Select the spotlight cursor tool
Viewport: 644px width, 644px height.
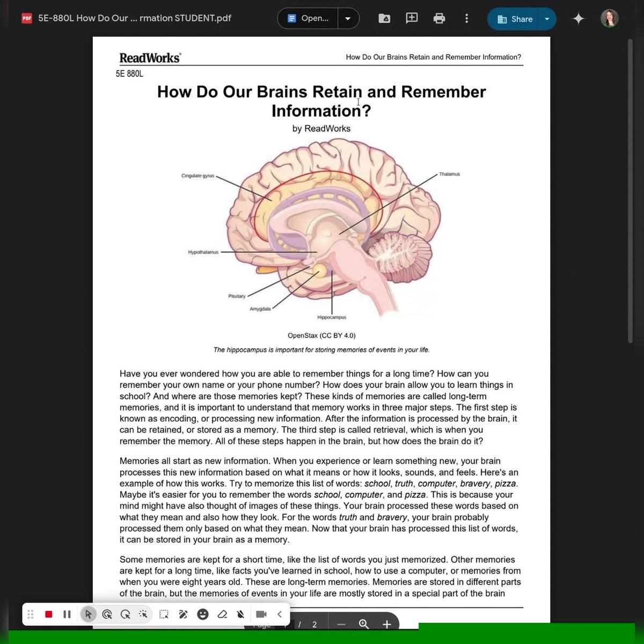click(143, 614)
